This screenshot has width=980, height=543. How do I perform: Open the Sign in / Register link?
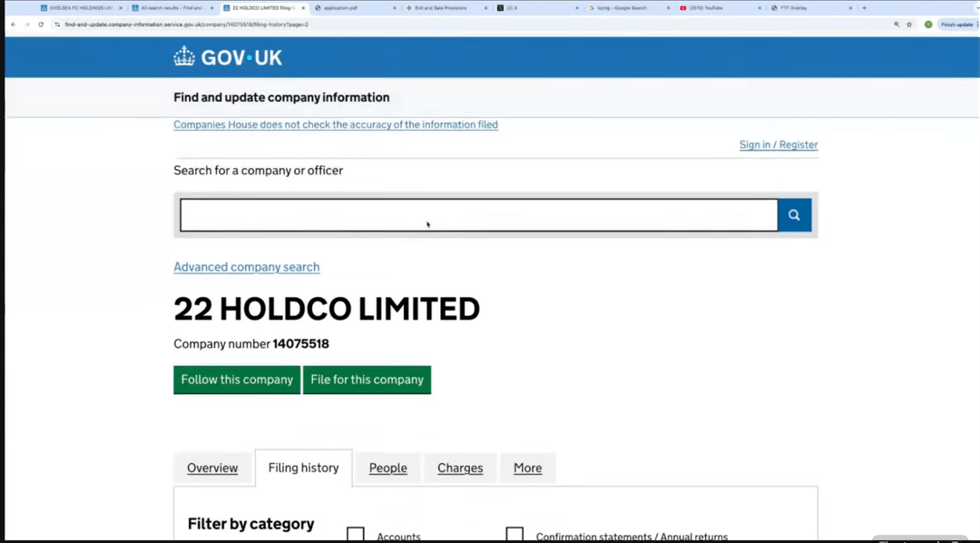[779, 144]
